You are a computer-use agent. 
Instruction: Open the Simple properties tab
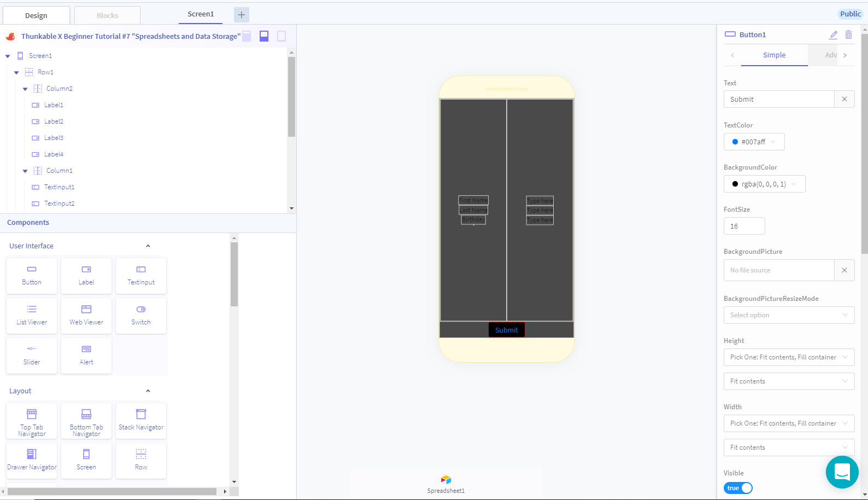point(774,55)
